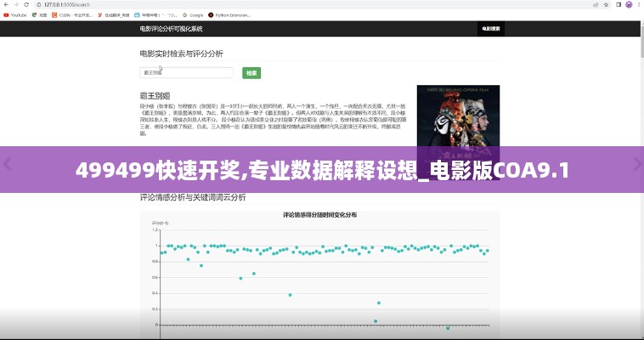Viewport: 644px width, 340px height.
Task: Open the Chrome three-dot menu
Action: point(639,4)
